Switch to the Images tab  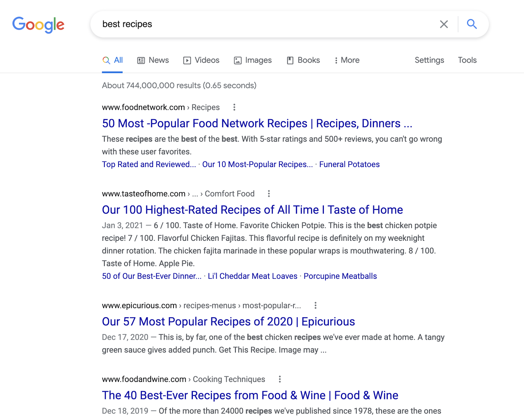click(253, 60)
